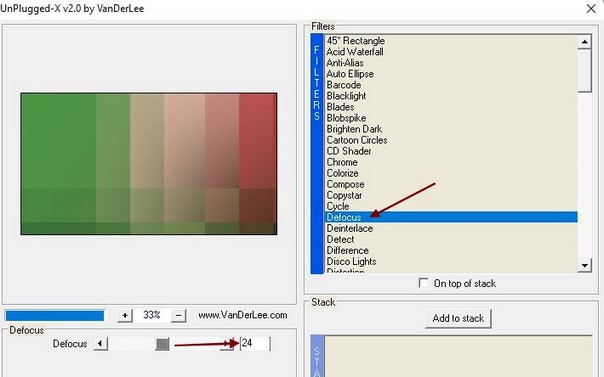Zoom in preview with plus button
Screen dimensions: 604x377
point(125,316)
